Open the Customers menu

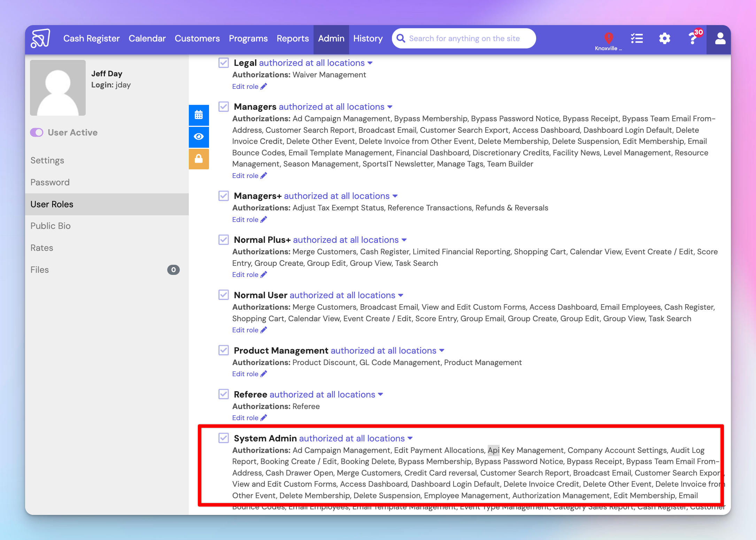coord(197,38)
